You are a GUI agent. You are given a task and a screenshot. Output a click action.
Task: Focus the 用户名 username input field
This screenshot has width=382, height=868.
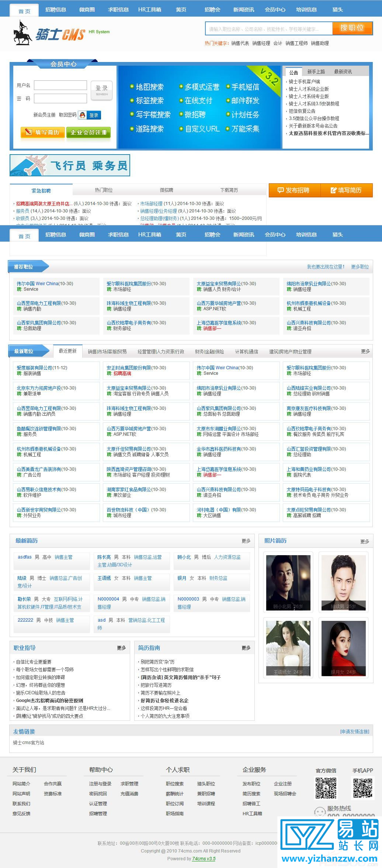click(60, 86)
